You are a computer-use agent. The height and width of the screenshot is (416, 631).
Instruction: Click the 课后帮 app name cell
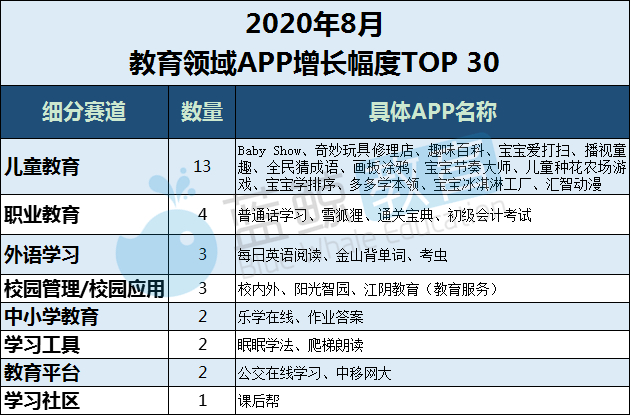pos(433,400)
